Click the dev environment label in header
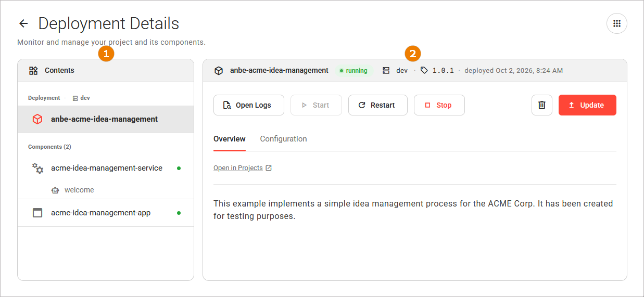The width and height of the screenshot is (644, 297). 402,71
